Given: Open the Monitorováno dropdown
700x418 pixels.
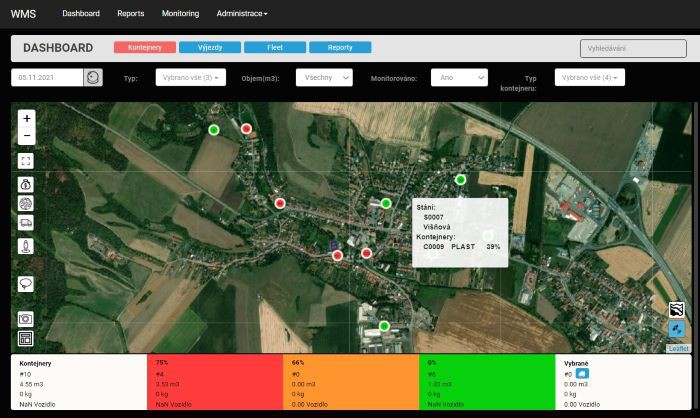Looking at the screenshot, I should (x=459, y=77).
